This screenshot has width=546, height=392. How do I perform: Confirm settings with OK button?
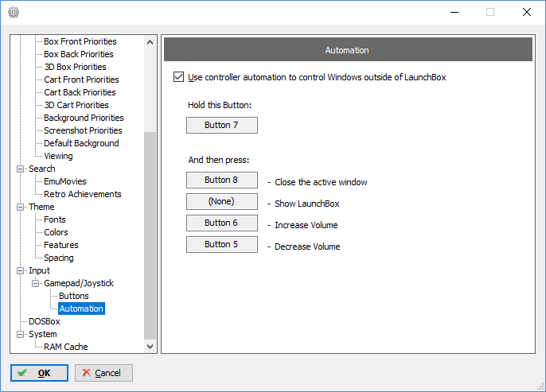(39, 373)
